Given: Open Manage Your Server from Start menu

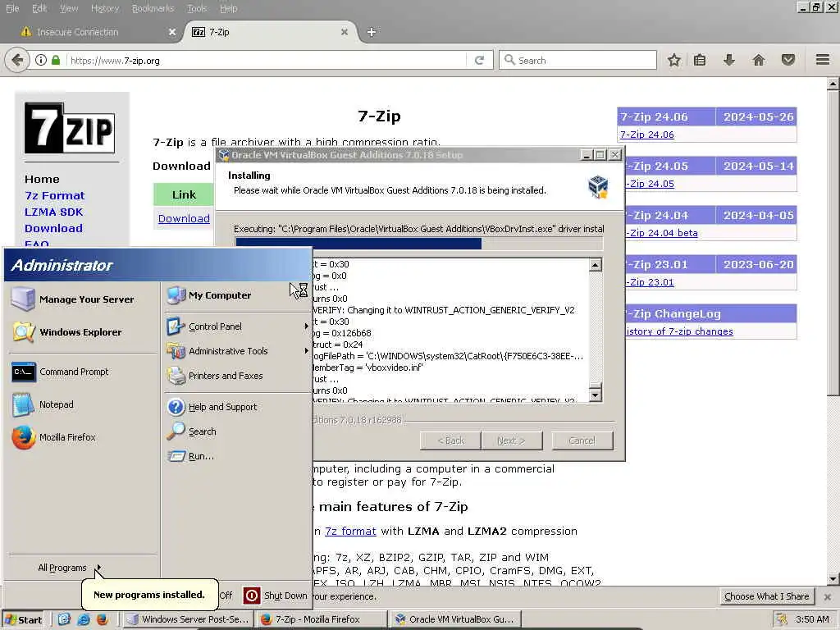Looking at the screenshot, I should point(73,299).
